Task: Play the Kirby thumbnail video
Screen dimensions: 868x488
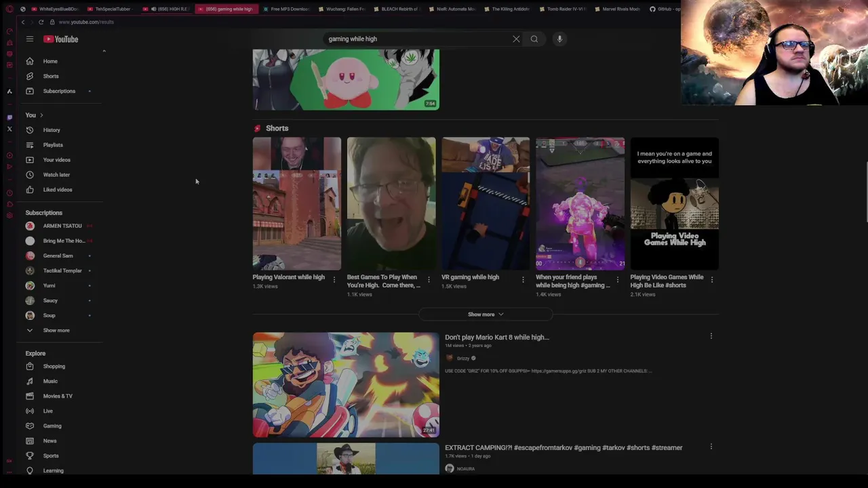Action: [x=346, y=79]
